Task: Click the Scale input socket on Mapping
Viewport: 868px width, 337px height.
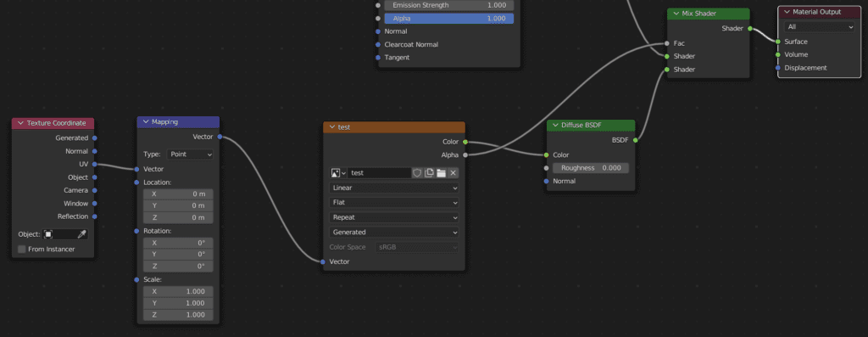Action: coord(136,279)
